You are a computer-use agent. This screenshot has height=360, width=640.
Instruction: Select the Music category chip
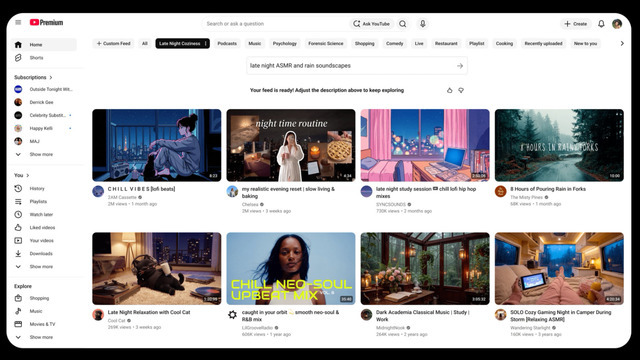click(255, 43)
